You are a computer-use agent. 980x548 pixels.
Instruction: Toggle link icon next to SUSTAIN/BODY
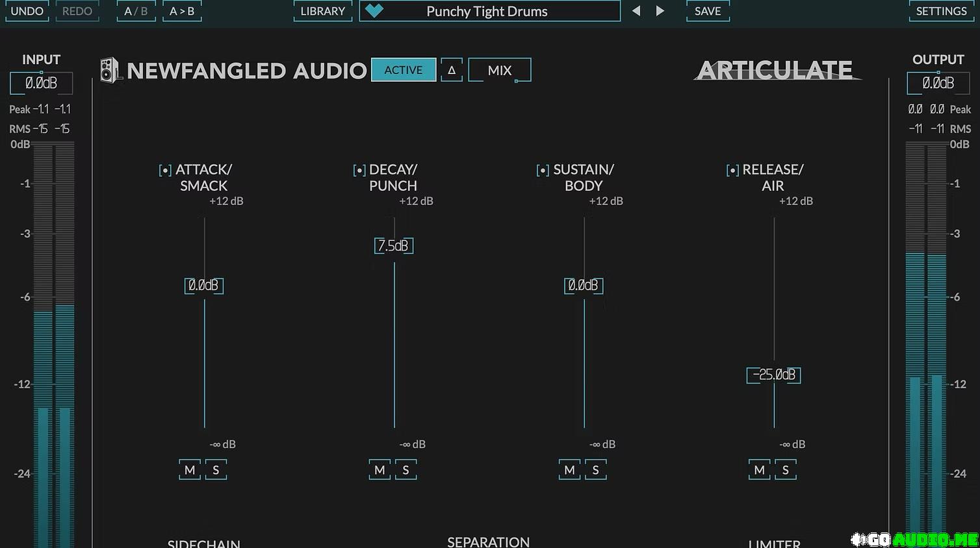(543, 170)
